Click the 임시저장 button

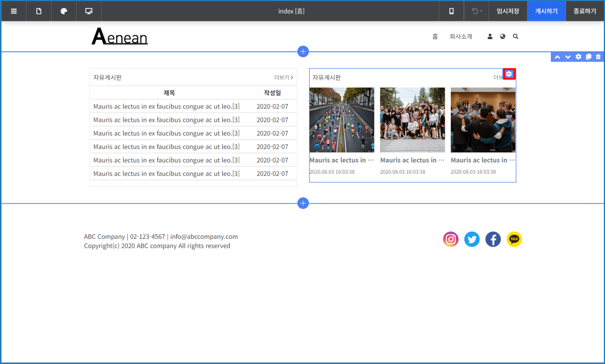tap(508, 11)
